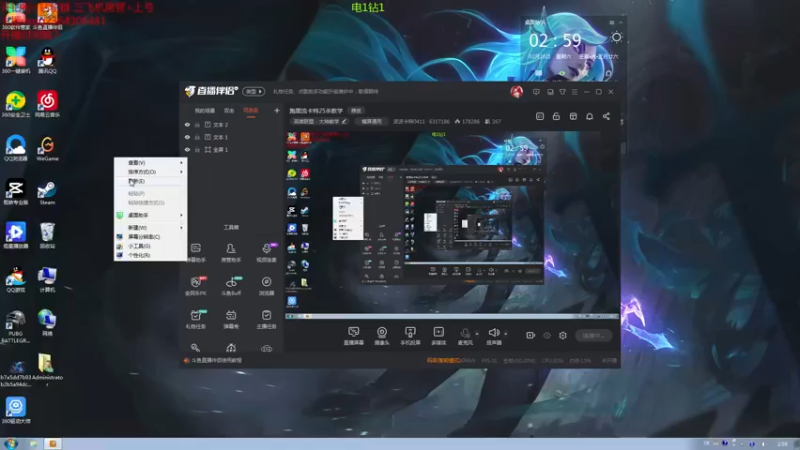
Task: Click the mode pill beside app logo
Action: click(x=254, y=91)
